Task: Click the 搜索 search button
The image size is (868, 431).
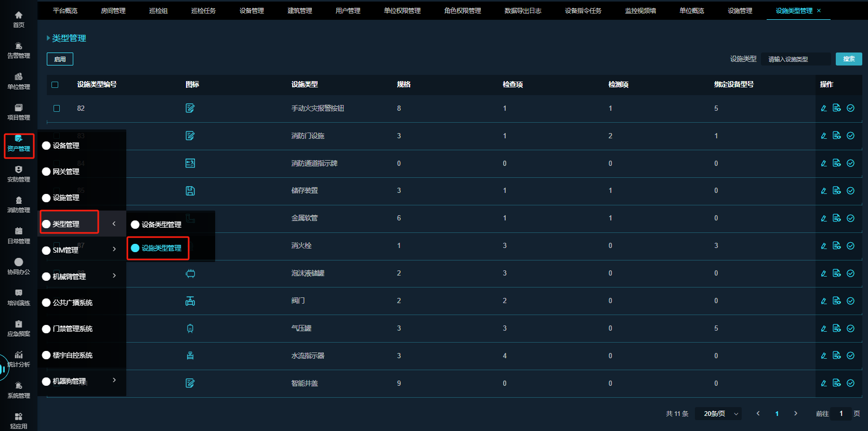Action: tap(849, 59)
